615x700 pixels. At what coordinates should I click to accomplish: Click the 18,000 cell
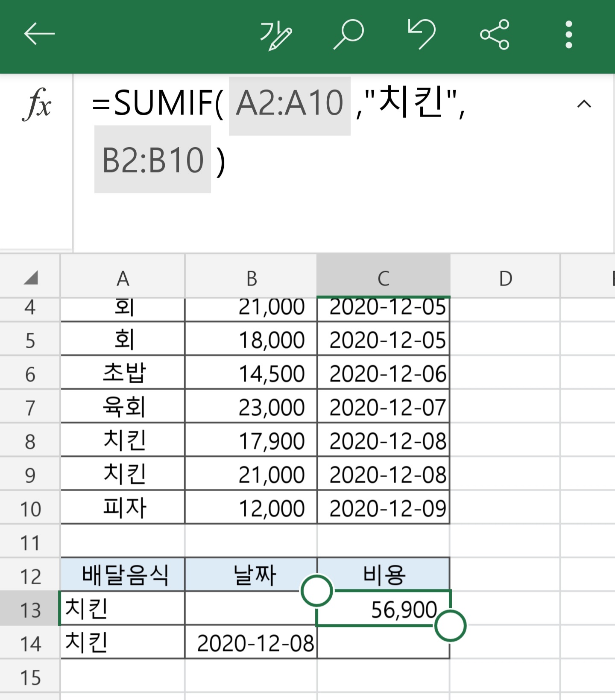coord(251,339)
